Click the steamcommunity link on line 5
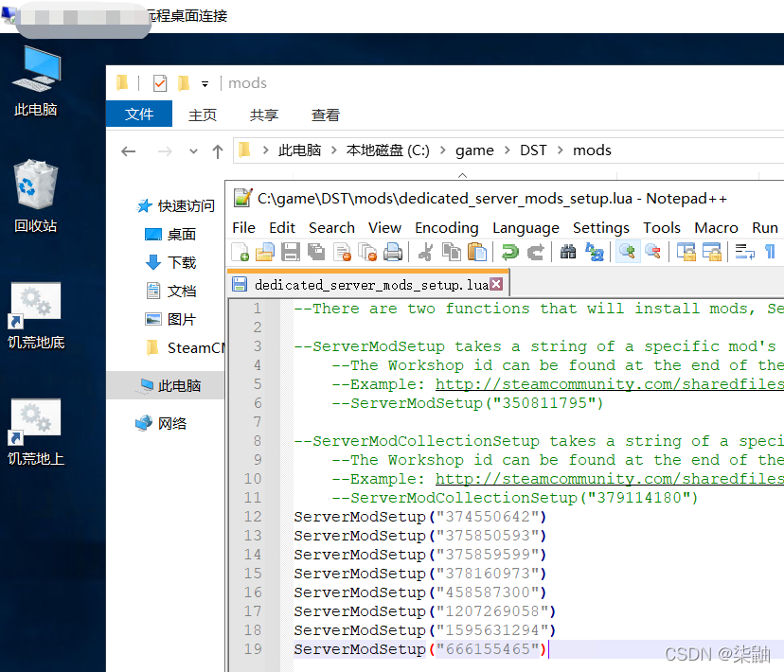Viewport: 784px width, 672px height. [609, 384]
